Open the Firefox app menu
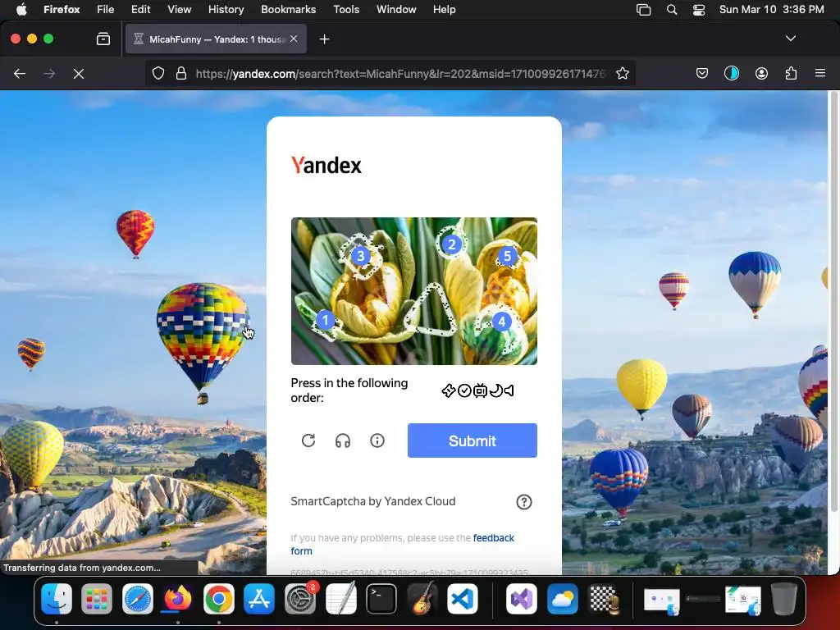 coord(62,9)
